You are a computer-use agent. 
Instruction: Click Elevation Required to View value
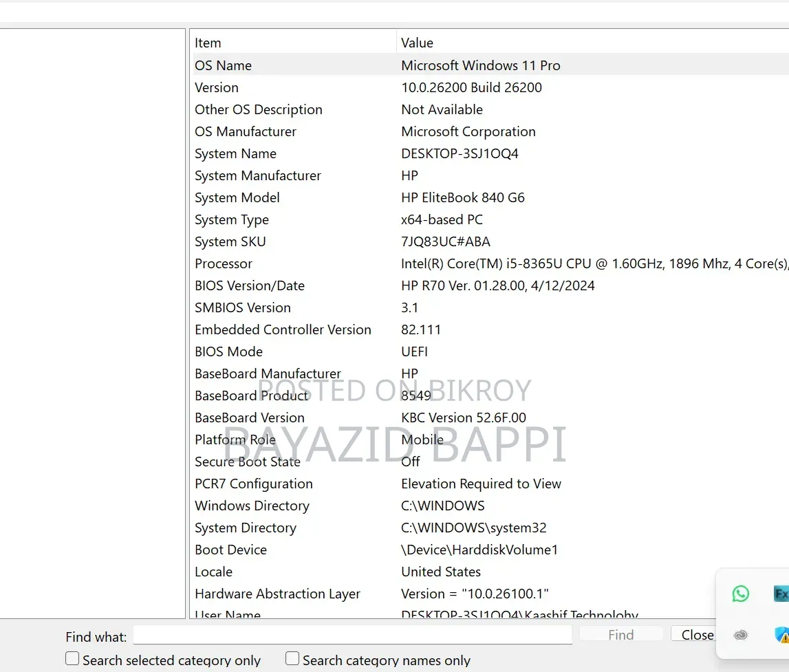[481, 484]
